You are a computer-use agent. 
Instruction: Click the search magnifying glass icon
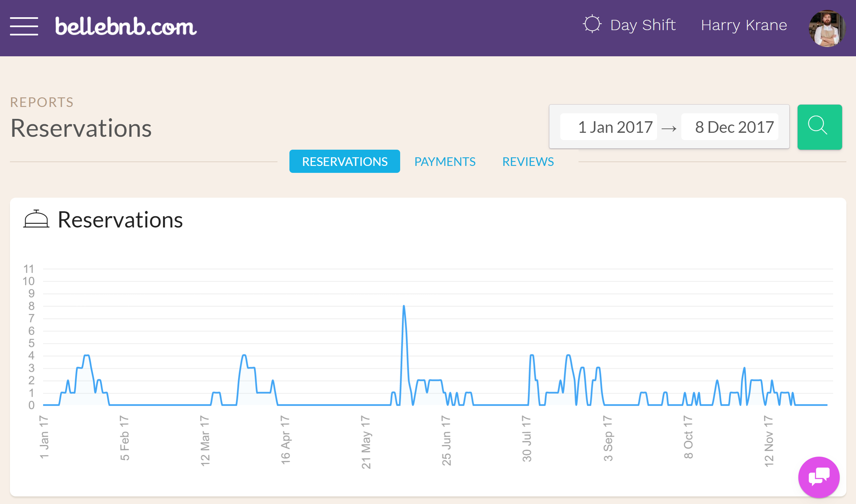click(819, 126)
